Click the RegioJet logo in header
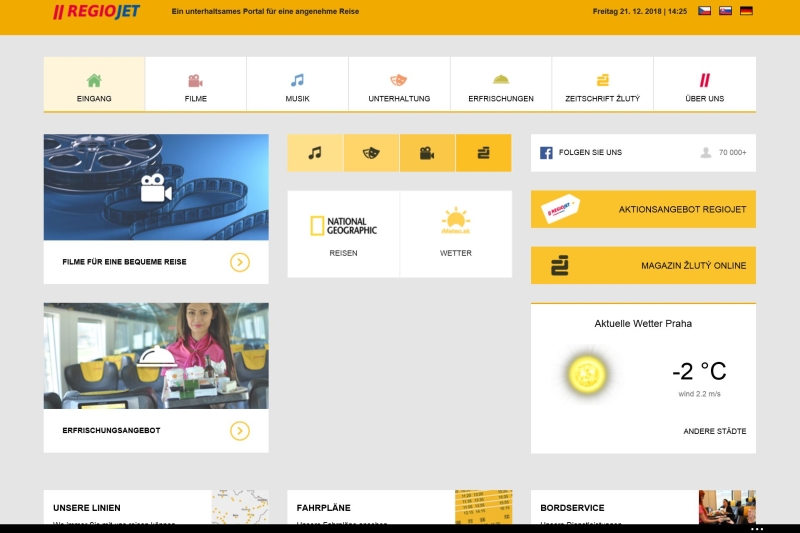The width and height of the screenshot is (800, 533). point(97,12)
